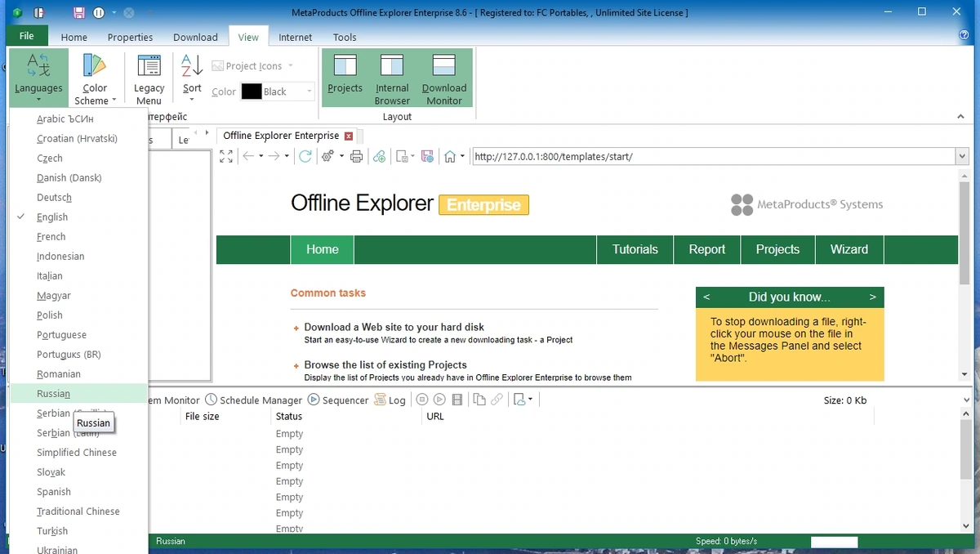
Task: Click in the URL address field
Action: [x=713, y=157]
